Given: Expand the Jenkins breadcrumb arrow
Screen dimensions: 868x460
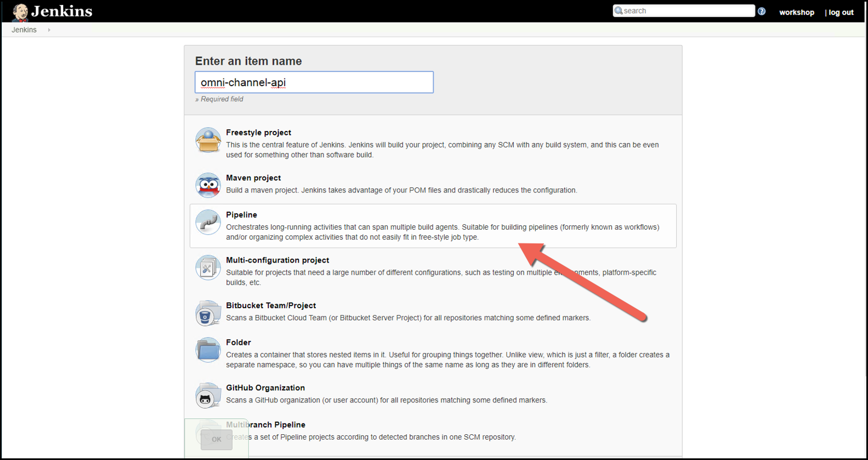Looking at the screenshot, I should (x=49, y=30).
